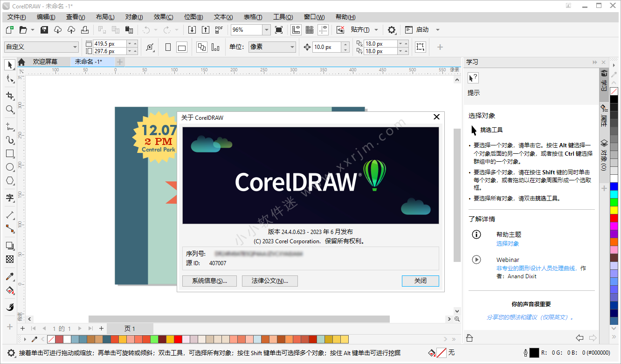Viewport: 621px width, 364px height.
Task: Open the page size 自定义 dropdown
Action: click(x=42, y=47)
